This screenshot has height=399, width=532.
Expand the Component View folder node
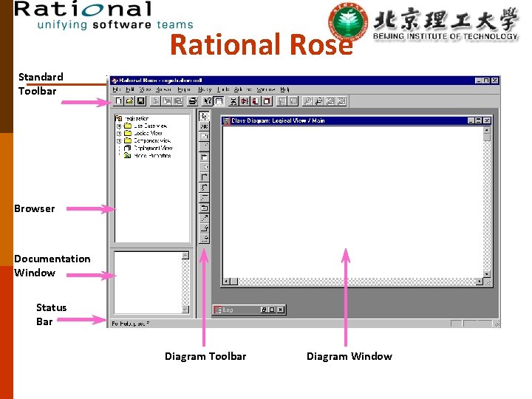(119, 141)
